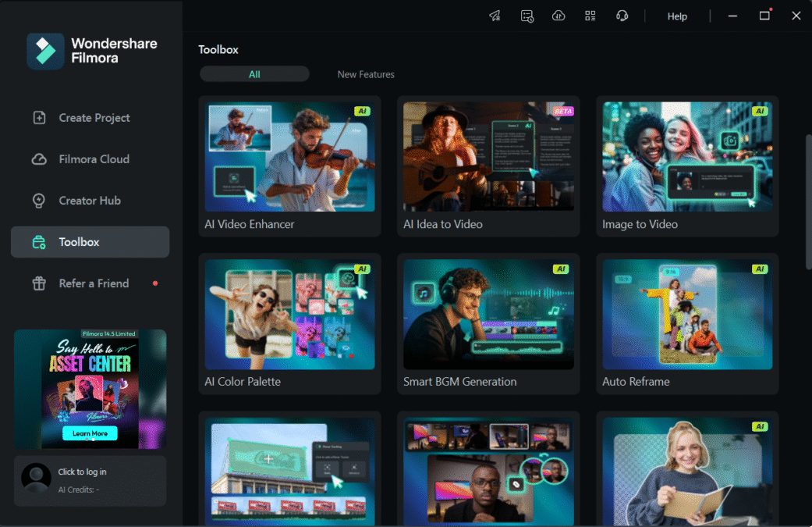This screenshot has width=812, height=527.
Task: Open the task list icon with clock
Action: point(527,16)
